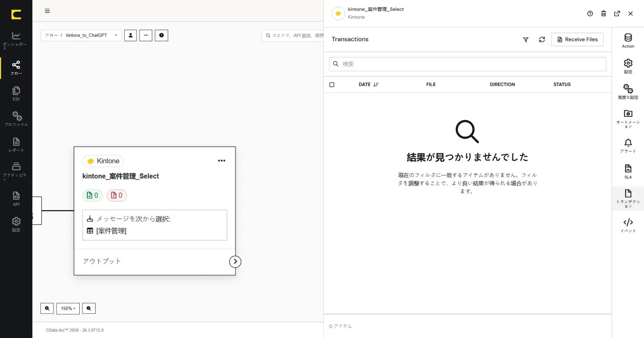
Task: Switch to the Advanced settings tab
Action: 628,92
